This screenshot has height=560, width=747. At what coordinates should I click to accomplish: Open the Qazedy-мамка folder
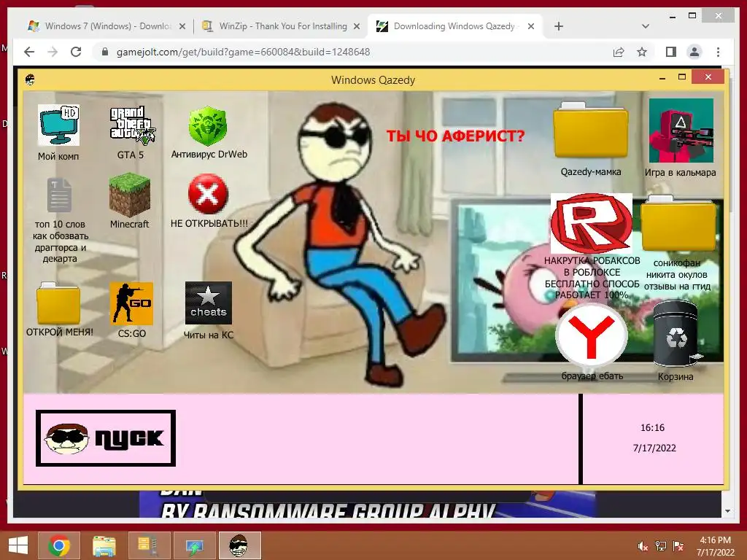pyautogui.click(x=590, y=131)
